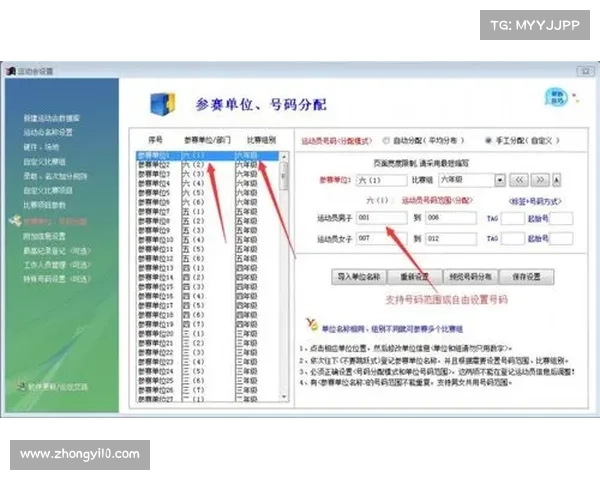
Task: Click 起始号 field in 女子 row
Action: (561, 238)
